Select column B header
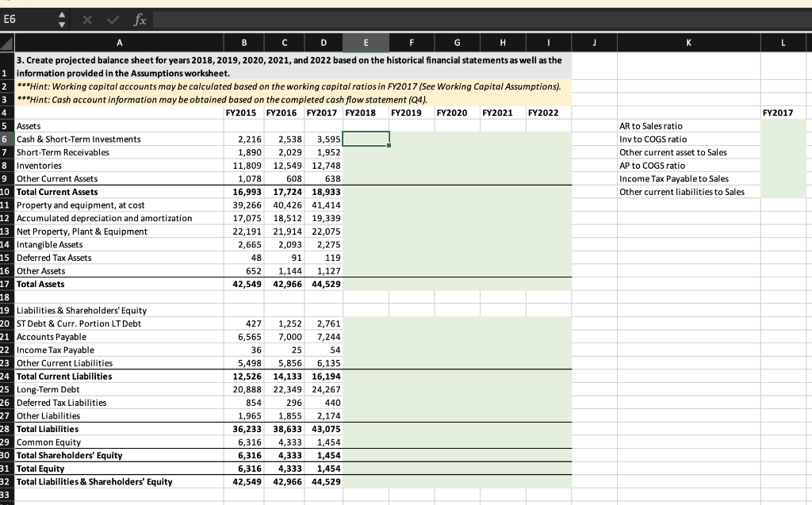 tap(244, 43)
